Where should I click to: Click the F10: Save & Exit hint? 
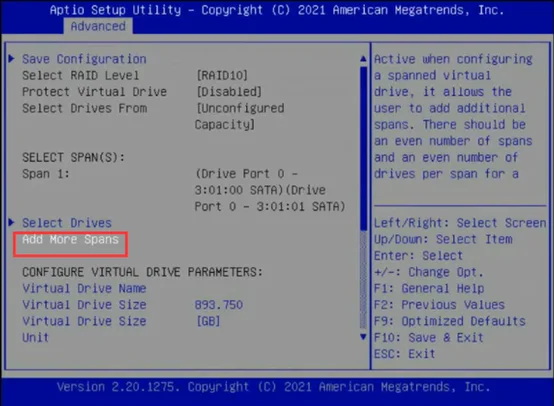(x=429, y=337)
